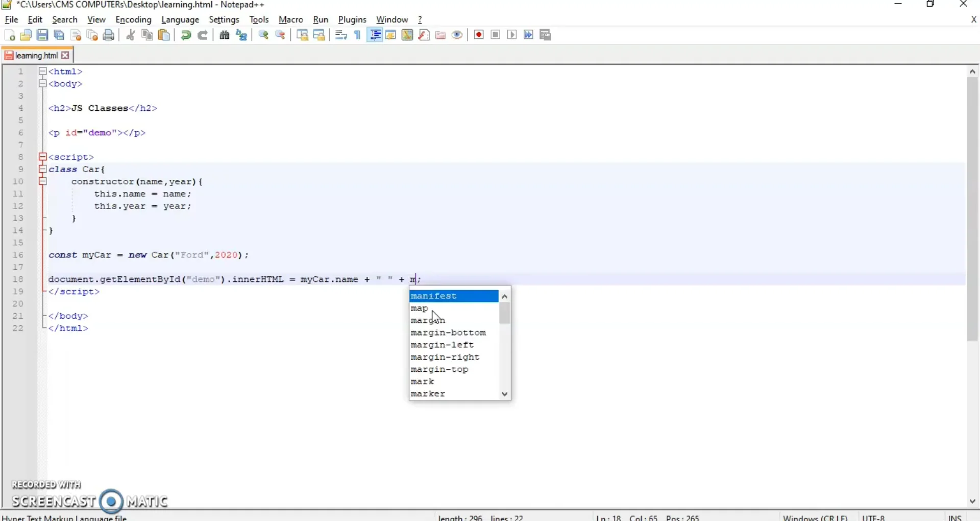Choose manifest from the suggestion popup
980x521 pixels.
pos(434,296)
